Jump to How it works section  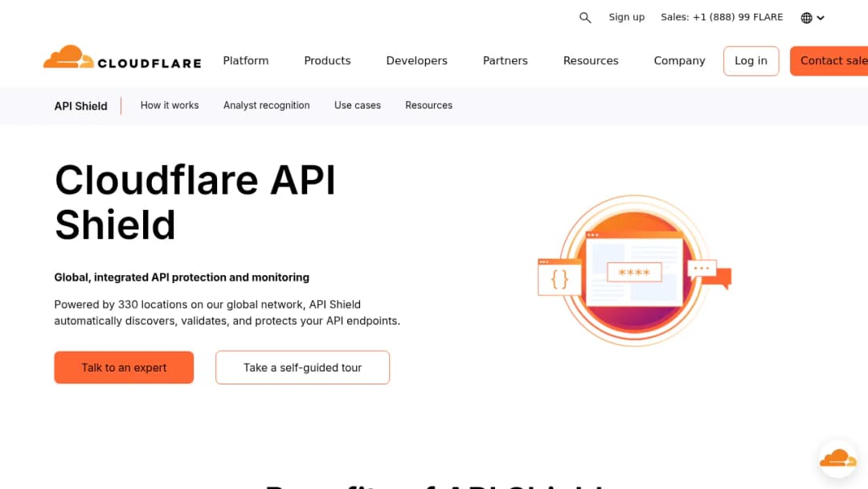pyautogui.click(x=170, y=105)
